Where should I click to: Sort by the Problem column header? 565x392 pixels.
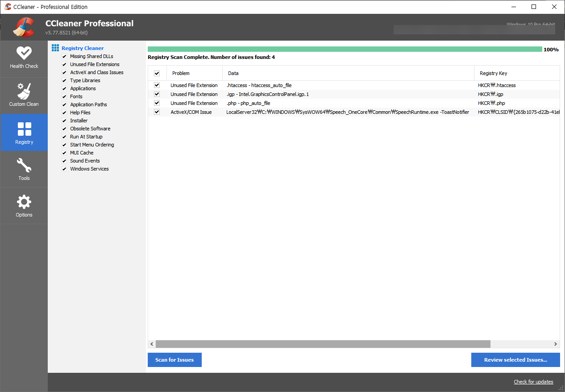click(195, 73)
